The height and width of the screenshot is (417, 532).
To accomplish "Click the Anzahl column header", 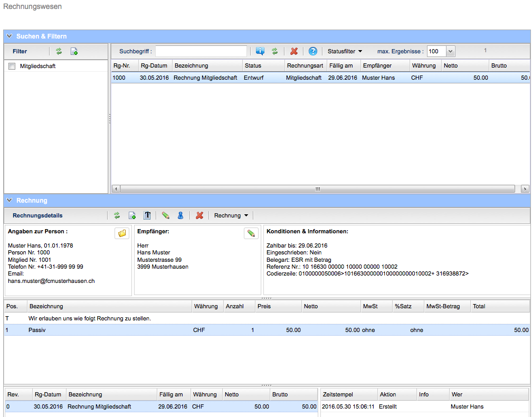I will pos(239,306).
